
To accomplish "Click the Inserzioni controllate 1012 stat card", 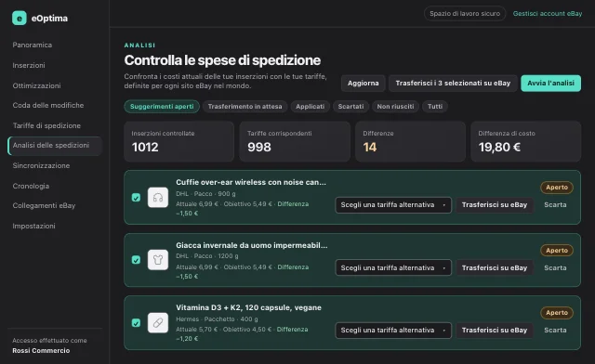I will [179, 141].
